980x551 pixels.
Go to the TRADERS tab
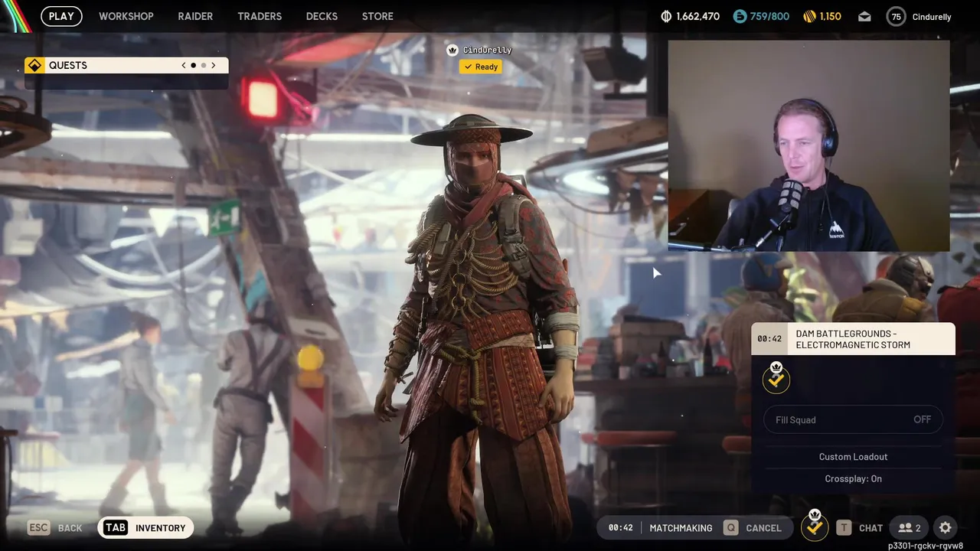260,16
